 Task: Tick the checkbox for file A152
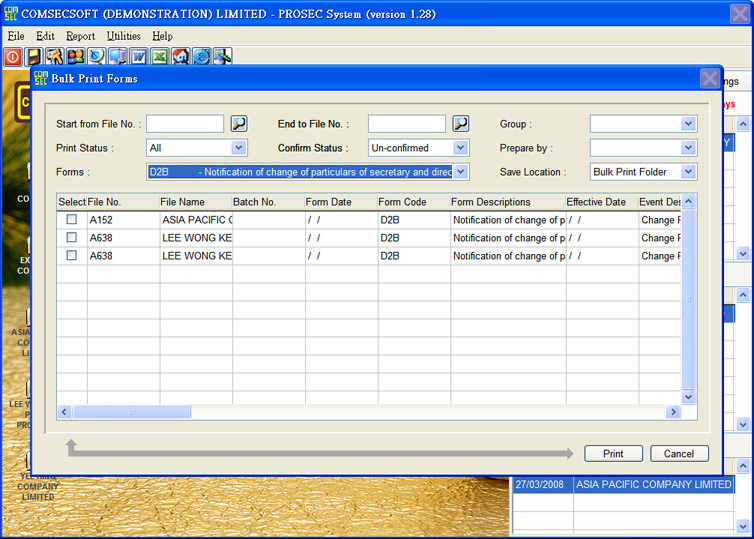pos(71,220)
